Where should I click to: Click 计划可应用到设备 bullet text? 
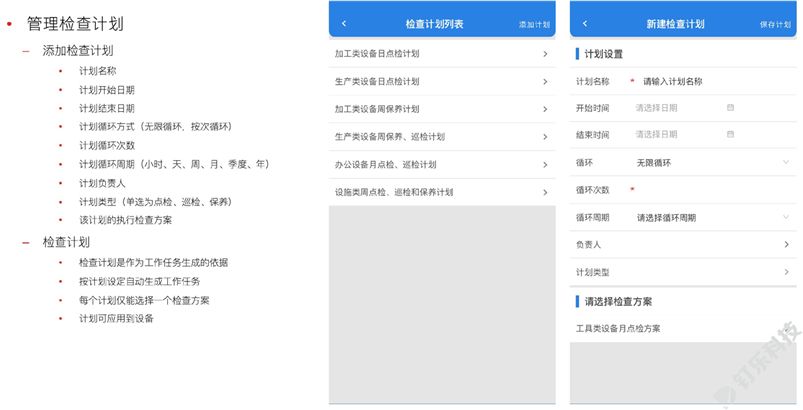[x=116, y=318]
